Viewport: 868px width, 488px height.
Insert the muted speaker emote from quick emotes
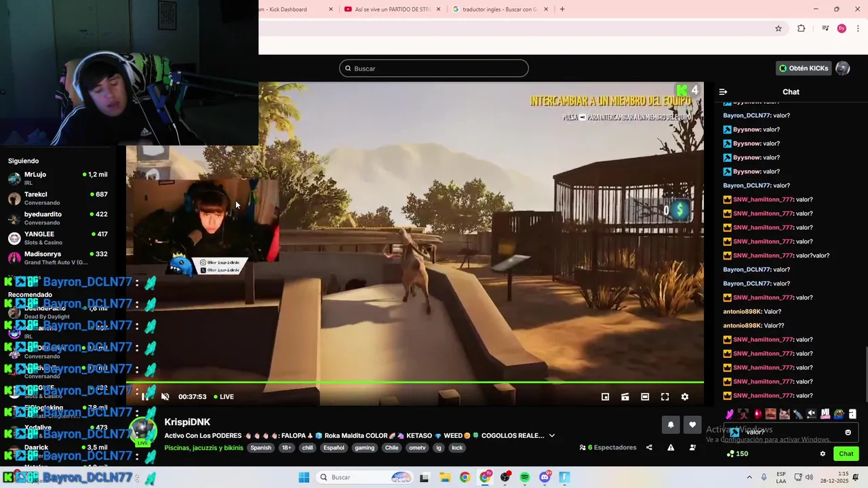(812, 413)
